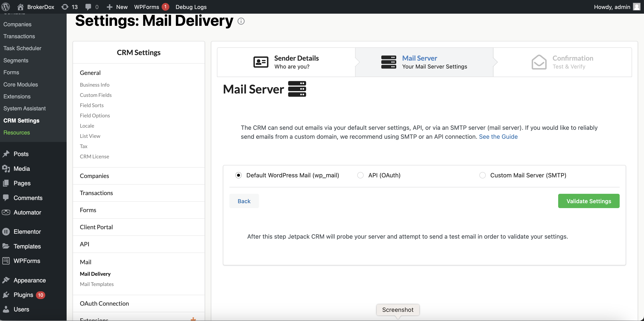Image resolution: width=644 pixels, height=321 pixels.
Task: Open Business Info settings link
Action: (95, 85)
